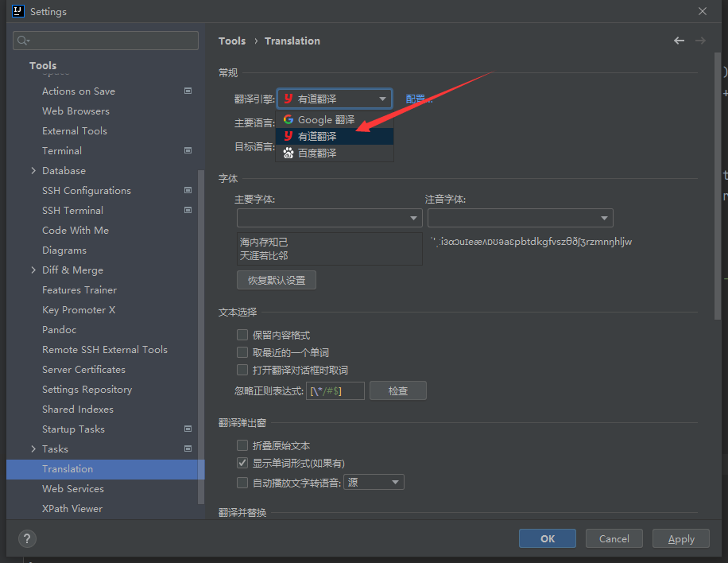Expand the Tasks tree node
Viewport: 728px width, 563px height.
pos(33,448)
